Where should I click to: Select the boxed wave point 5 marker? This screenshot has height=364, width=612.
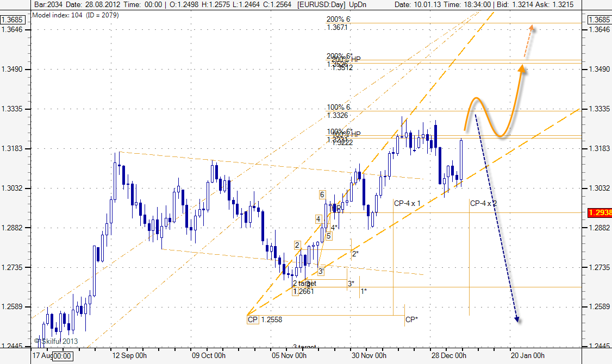tap(329, 236)
